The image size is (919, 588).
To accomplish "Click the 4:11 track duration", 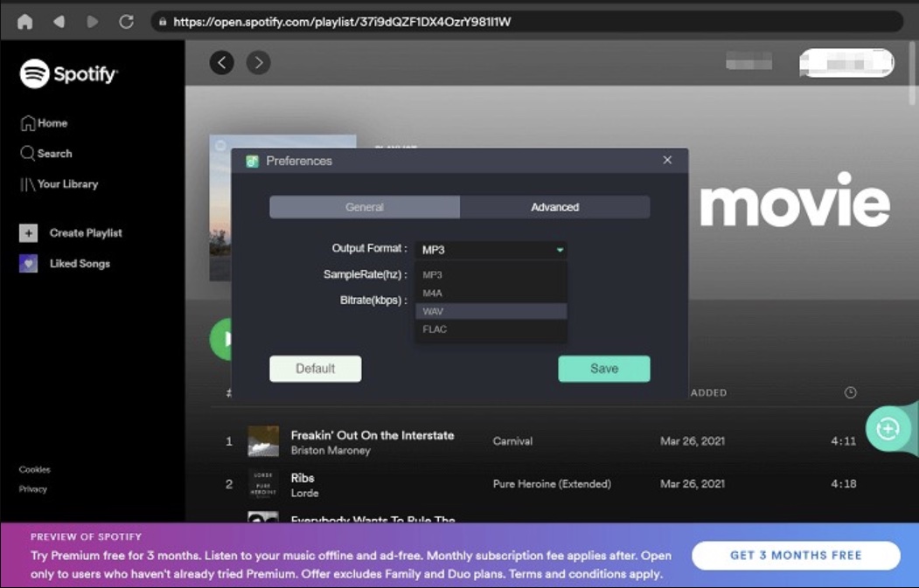I will point(844,441).
